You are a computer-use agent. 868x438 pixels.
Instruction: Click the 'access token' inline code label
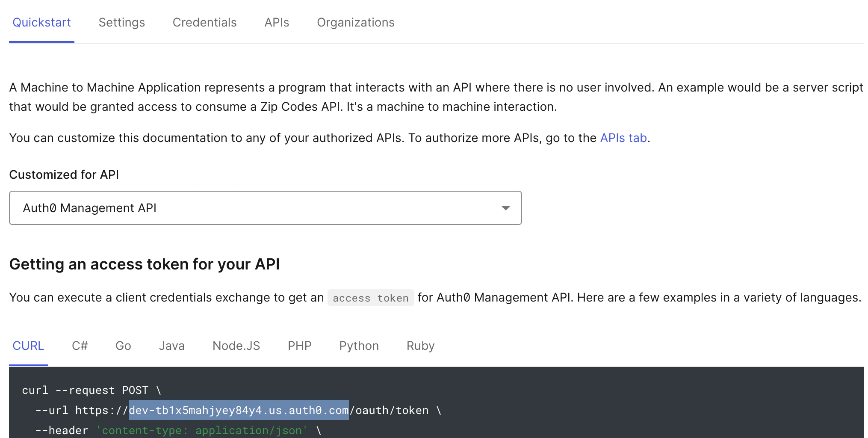tap(370, 298)
